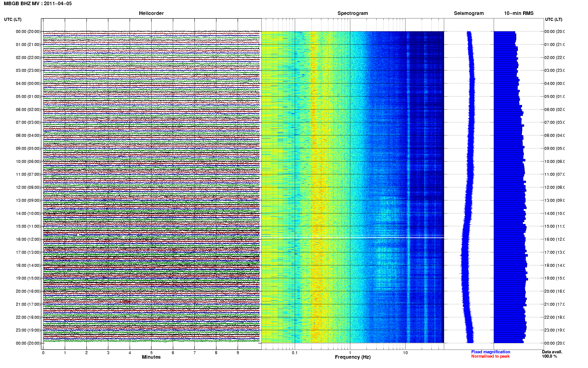Click left time label '12:00 (08:00)'
Viewport: 588px width, 368px height.
(x=28, y=187)
